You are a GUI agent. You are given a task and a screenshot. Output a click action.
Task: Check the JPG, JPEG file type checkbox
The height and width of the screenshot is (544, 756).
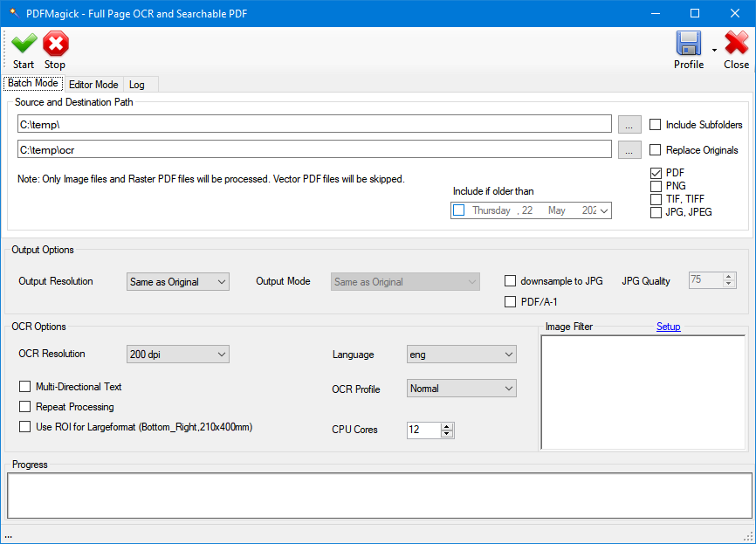click(656, 212)
